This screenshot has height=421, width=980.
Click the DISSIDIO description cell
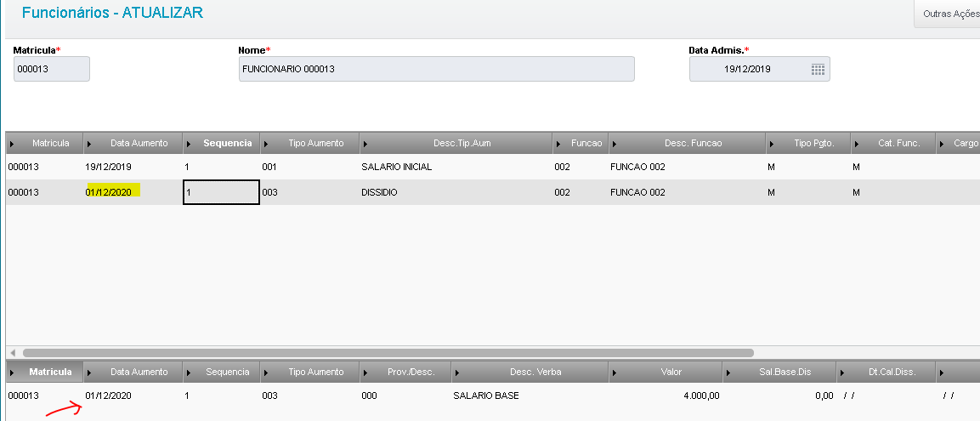click(456, 192)
